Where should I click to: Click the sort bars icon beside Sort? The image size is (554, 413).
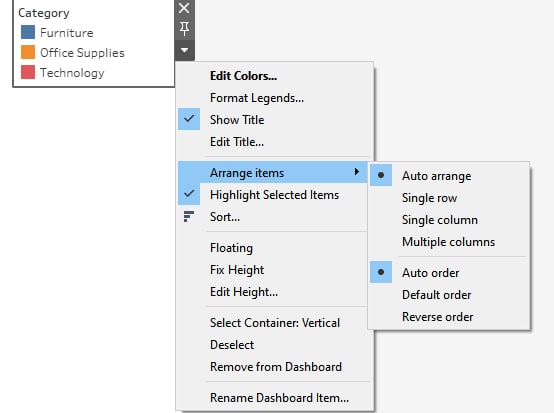pyautogui.click(x=189, y=217)
